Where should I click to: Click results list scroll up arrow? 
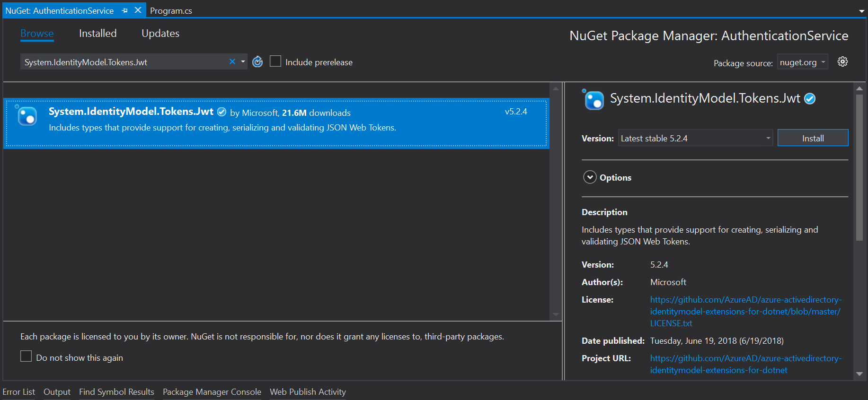(x=556, y=88)
